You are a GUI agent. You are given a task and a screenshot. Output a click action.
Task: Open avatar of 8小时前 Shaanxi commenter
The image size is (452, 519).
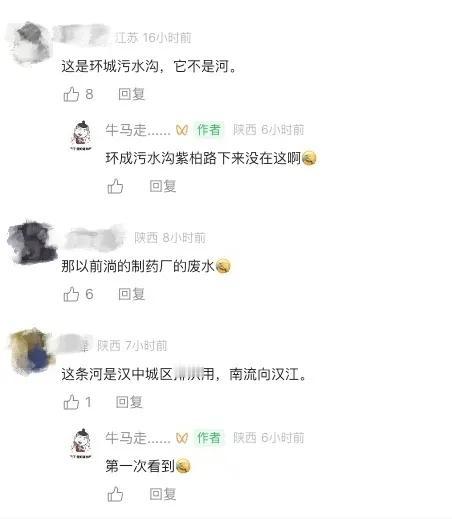coord(32,242)
